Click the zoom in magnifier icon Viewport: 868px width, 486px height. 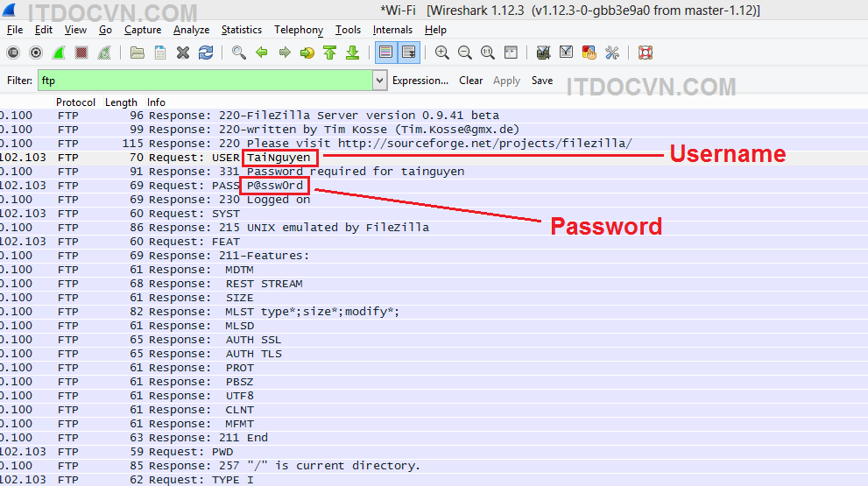442,53
